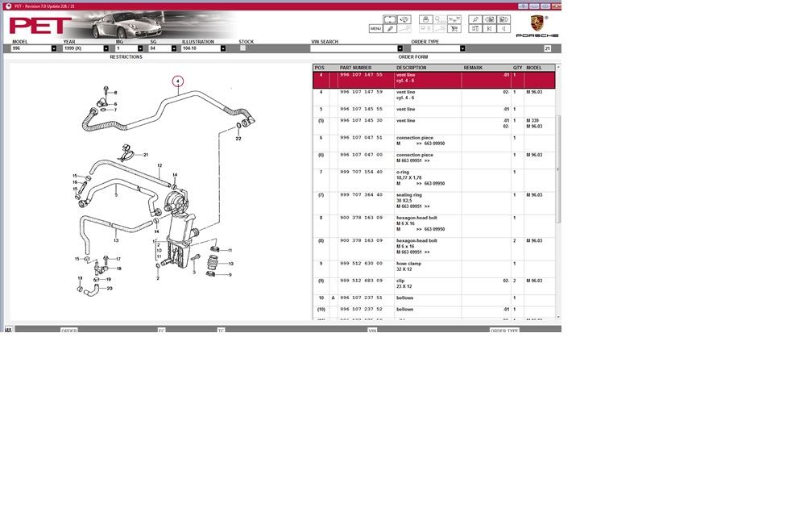Click the back triangle toolbar icon
Screen dimensions: 812x508
click(503, 28)
